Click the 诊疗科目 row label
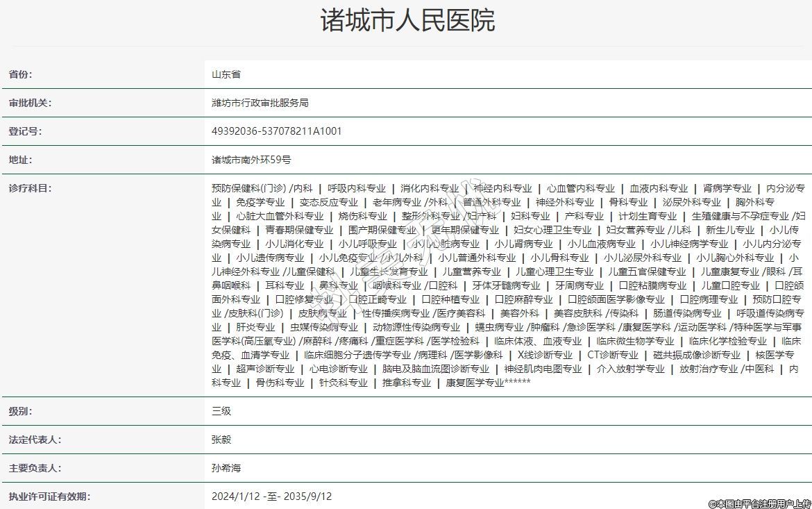The height and width of the screenshot is (509, 812). [x=30, y=188]
